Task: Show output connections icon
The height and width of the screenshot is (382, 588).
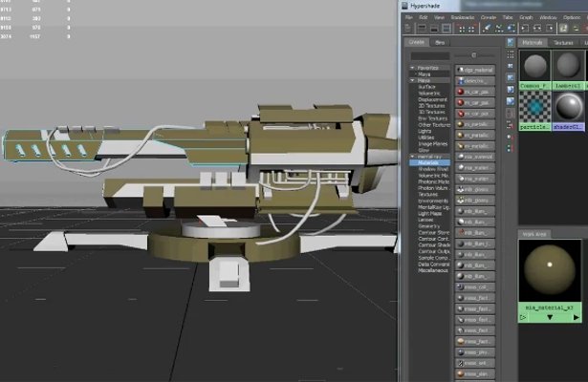Action: pos(550,28)
